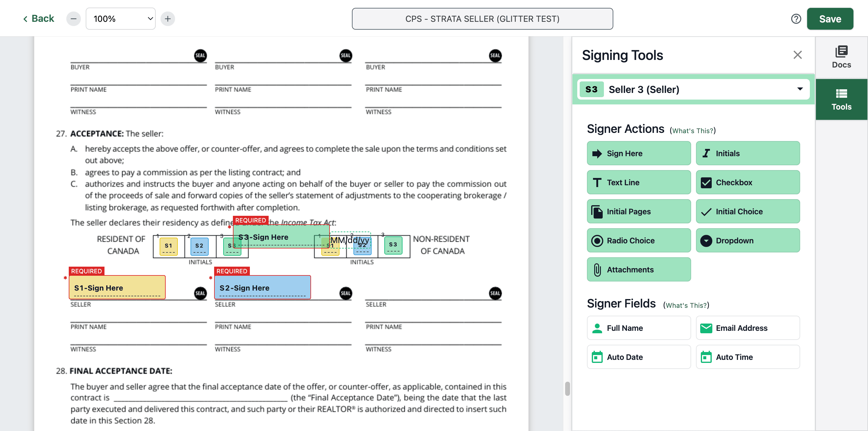Select S2 initial in Resident of Canada
Viewport: 868px width, 431px height.
[199, 246]
